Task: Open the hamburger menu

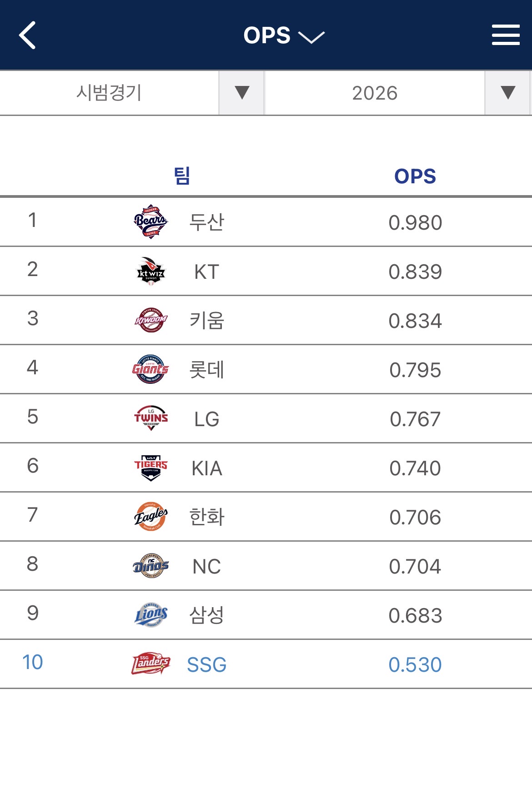Action: (505, 35)
